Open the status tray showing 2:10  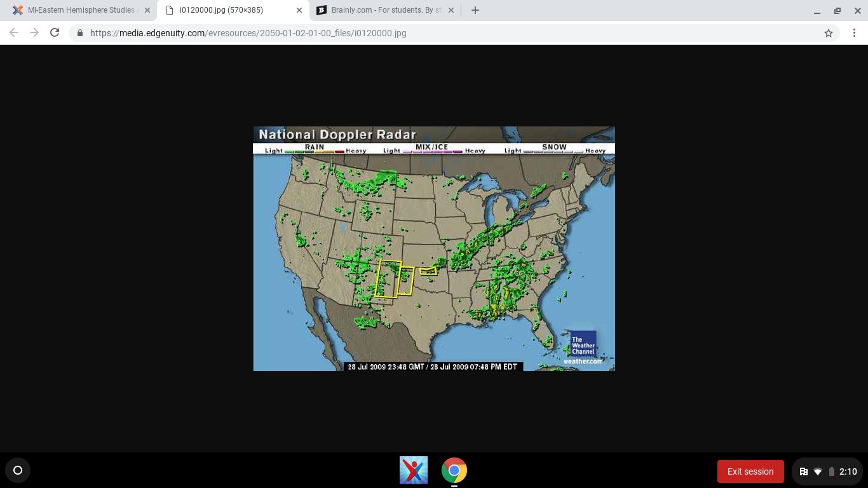[827, 471]
